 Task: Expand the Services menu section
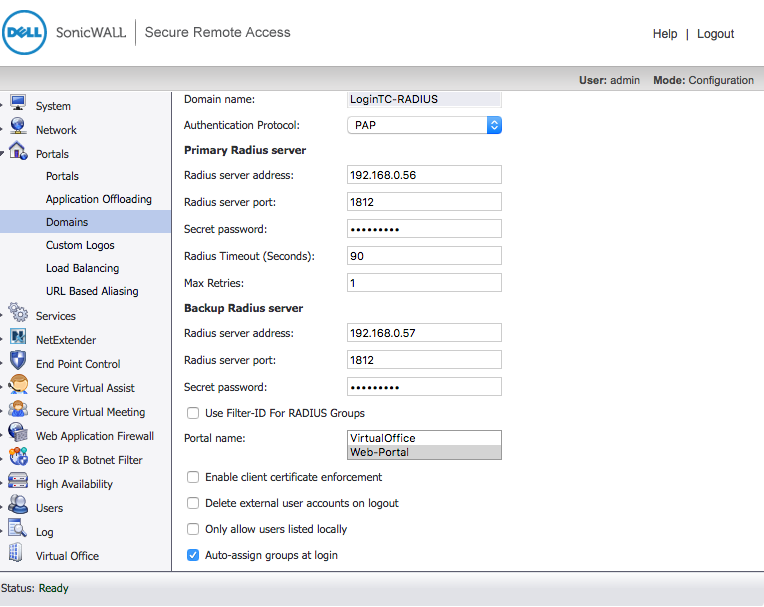point(56,316)
